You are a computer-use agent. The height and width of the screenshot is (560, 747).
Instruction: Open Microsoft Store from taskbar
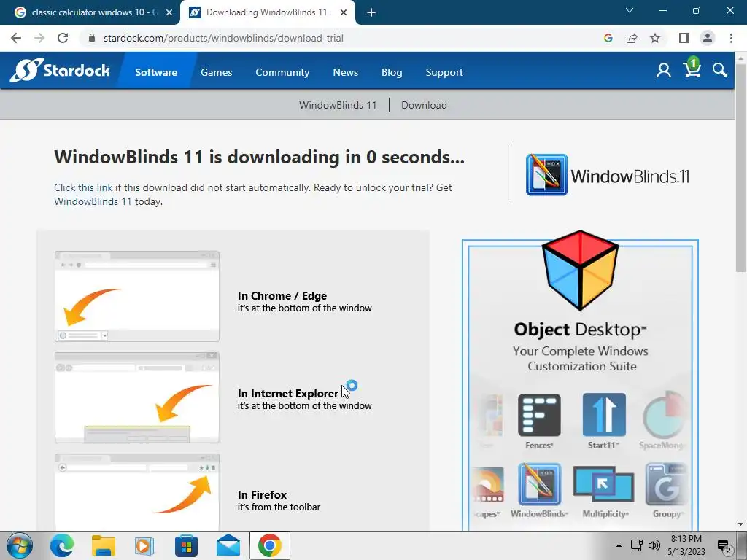[186, 545]
